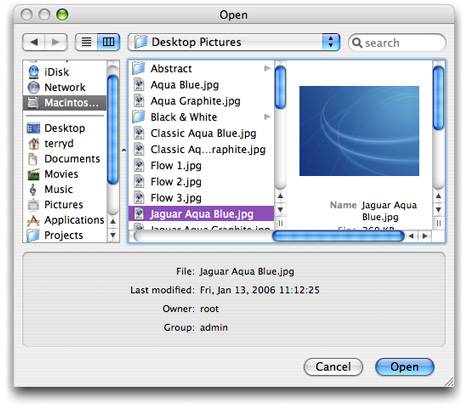
Task: Select Classic Aq...raphite.jpg file
Action: pos(201,149)
